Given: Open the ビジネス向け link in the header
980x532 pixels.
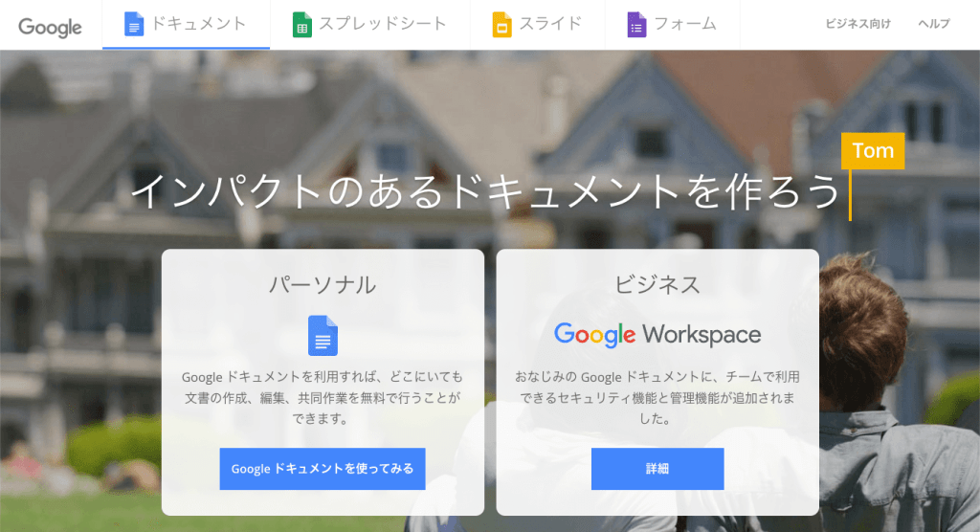Looking at the screenshot, I should 858,24.
